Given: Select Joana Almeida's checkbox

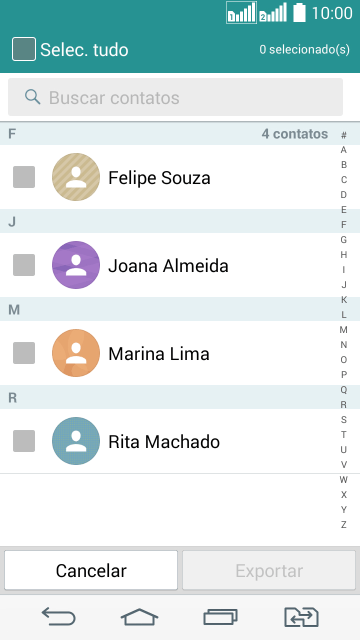Looking at the screenshot, I should click(x=24, y=265).
